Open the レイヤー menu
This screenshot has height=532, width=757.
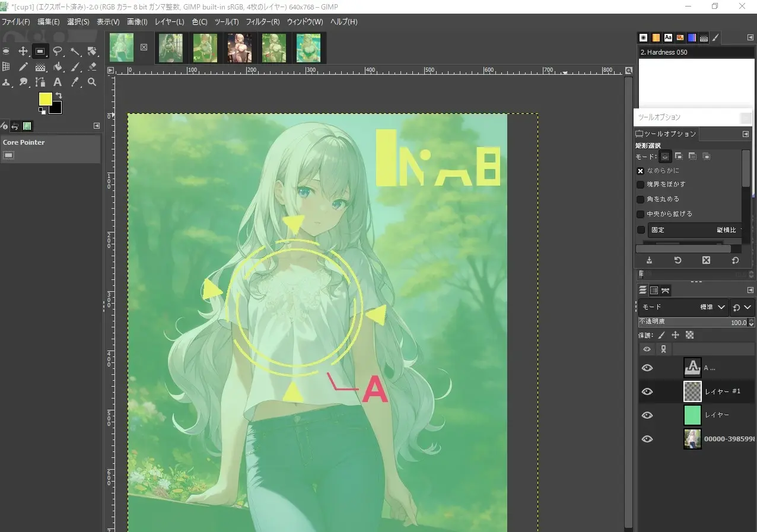pos(169,22)
